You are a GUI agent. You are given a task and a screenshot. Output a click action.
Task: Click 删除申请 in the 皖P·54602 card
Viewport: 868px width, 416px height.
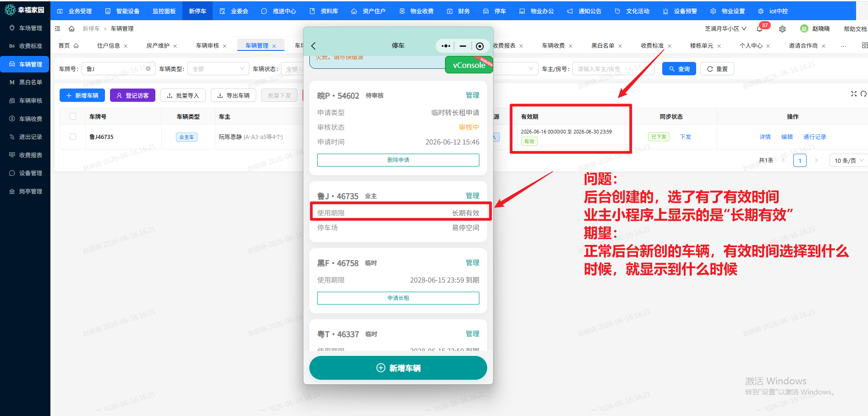tap(398, 160)
